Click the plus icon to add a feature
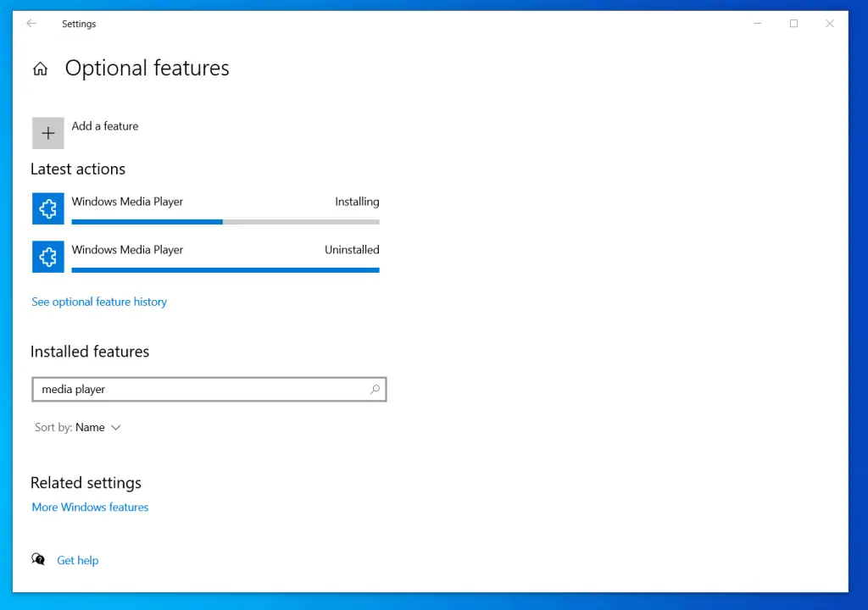Screen dimensions: 868x610 click(x=47, y=133)
